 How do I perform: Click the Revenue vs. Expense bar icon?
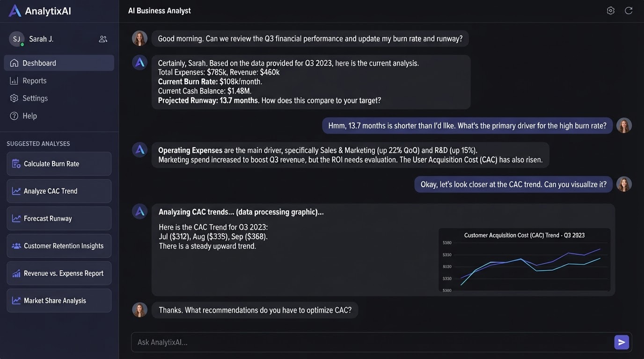pos(16,273)
